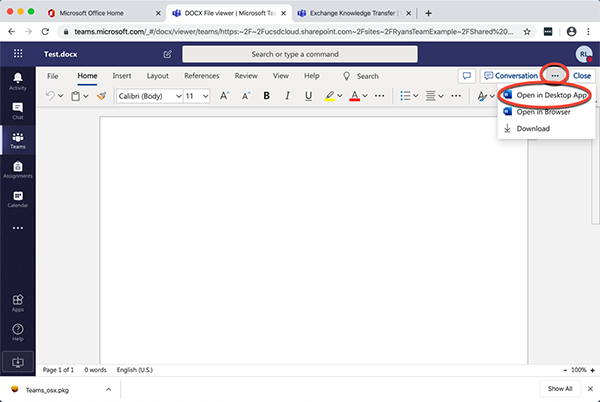
Task: Apply the yellow text highlight color
Action: (x=329, y=96)
